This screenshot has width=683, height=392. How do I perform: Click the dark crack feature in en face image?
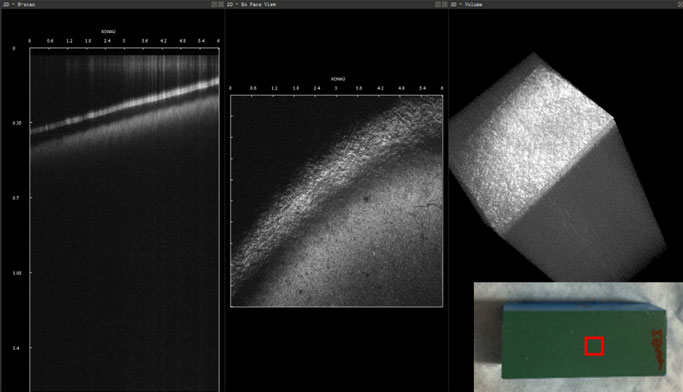(x=427, y=205)
